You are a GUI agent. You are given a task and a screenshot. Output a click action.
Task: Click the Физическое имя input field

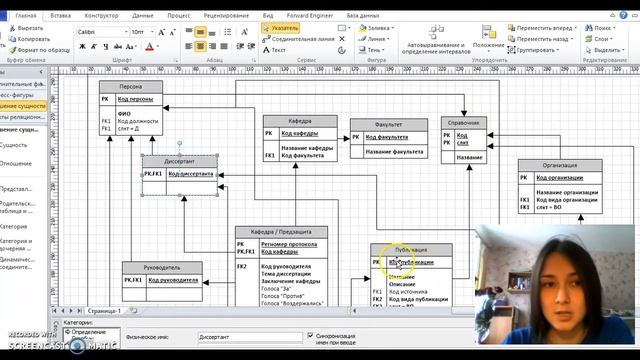[250, 337]
